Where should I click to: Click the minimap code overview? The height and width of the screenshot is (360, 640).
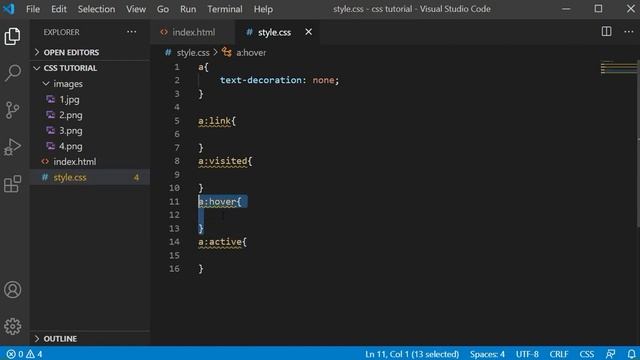[x=618, y=67]
